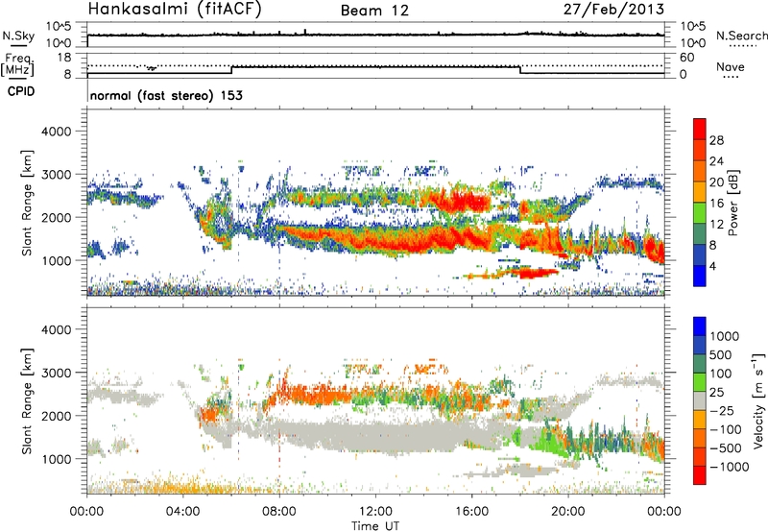Screen dimensions: 768x532
Task: Click the 'N.Search' legend label
Action: (741, 36)
